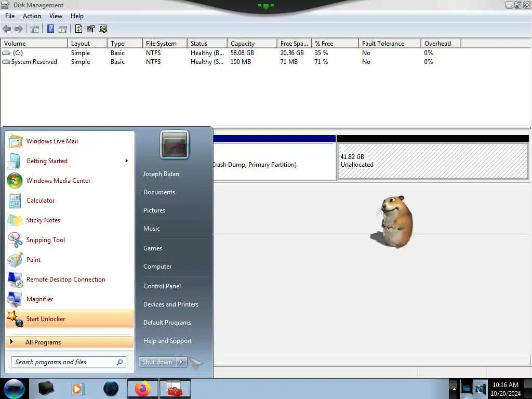Open Windows Live Mail from Start menu
The height and width of the screenshot is (399, 532).
pyautogui.click(x=70, y=141)
